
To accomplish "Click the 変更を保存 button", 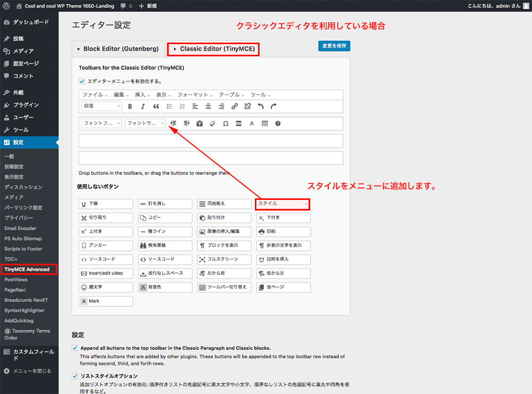I will (334, 46).
